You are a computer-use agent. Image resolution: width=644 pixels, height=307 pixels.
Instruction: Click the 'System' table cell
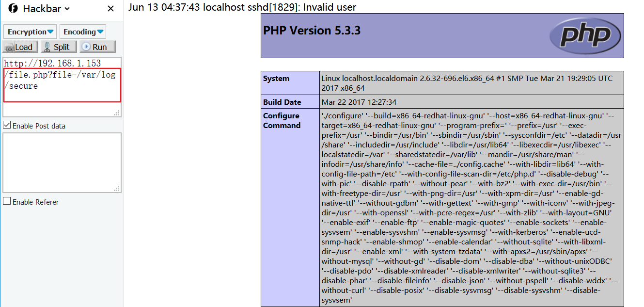[x=290, y=83]
